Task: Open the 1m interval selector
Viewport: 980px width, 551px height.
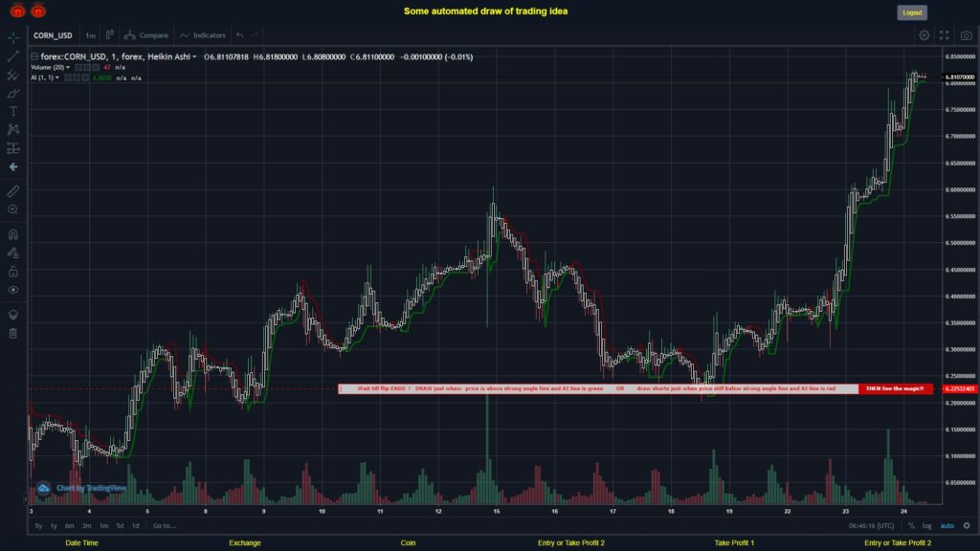Action: [x=91, y=35]
